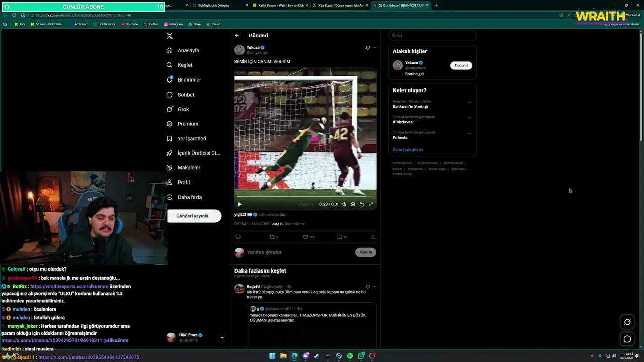Viewport: 644px width, 362px height.
Task: Open Spotify from the taskbar
Action: click(x=350, y=356)
